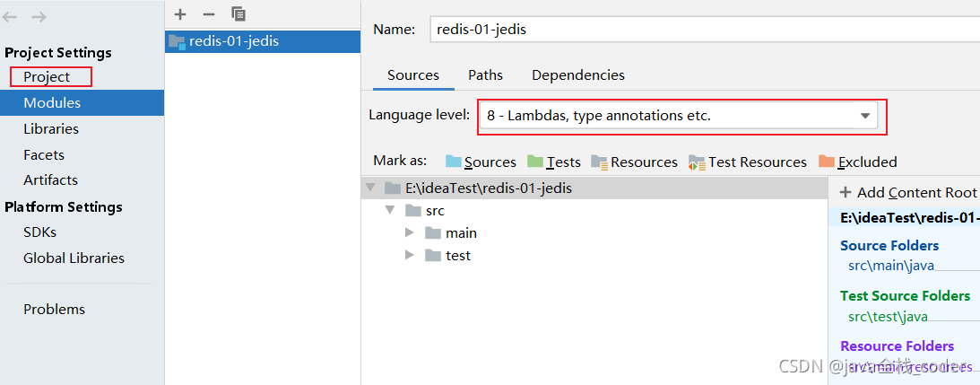980x385 pixels.
Task: Switch to the Sources tab
Action: pos(413,75)
